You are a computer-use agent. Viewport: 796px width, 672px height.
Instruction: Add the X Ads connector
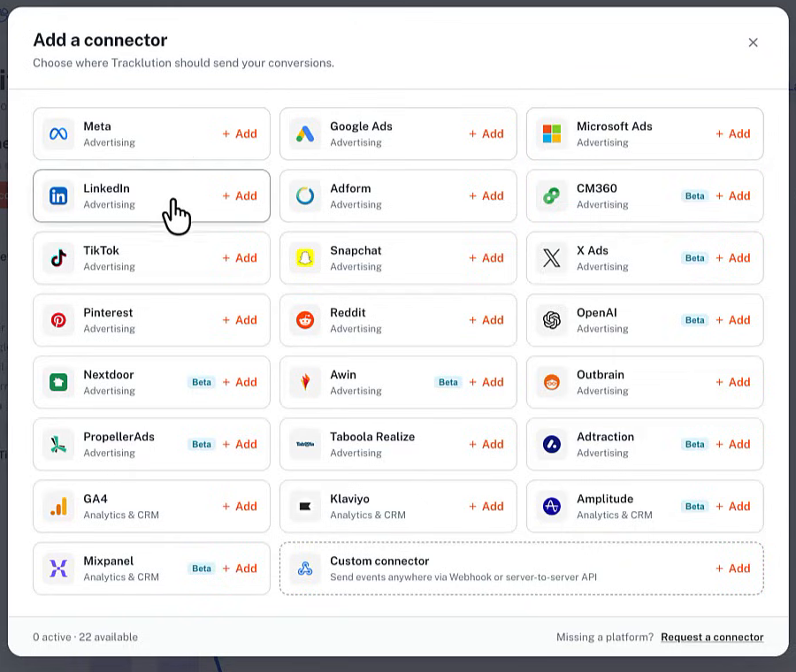point(733,258)
